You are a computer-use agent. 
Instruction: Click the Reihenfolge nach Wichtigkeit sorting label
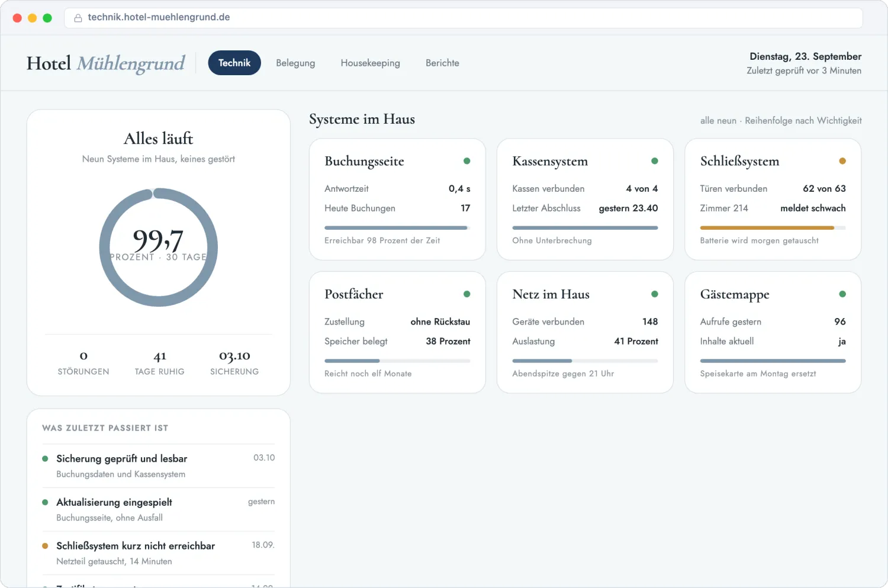[x=803, y=121]
